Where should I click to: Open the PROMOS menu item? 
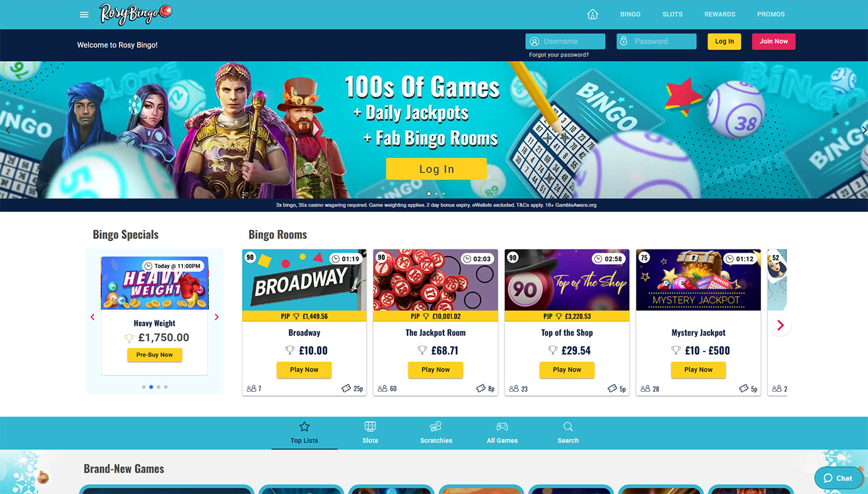(x=771, y=14)
